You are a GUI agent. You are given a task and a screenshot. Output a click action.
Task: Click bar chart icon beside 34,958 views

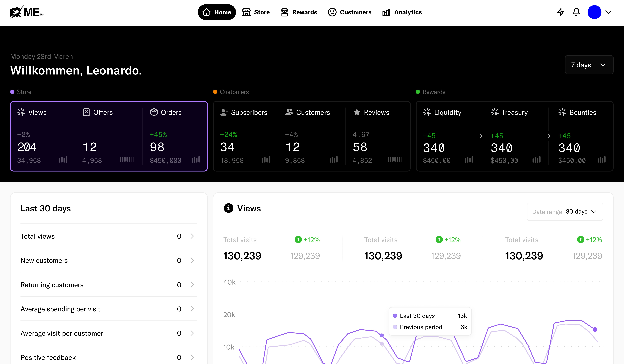coord(63,159)
